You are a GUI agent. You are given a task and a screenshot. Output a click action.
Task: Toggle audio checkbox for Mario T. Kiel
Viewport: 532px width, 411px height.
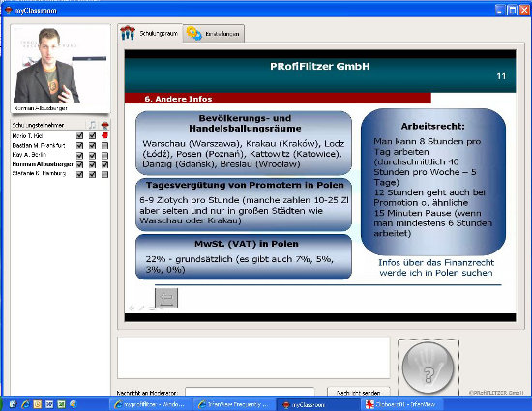pos(92,136)
